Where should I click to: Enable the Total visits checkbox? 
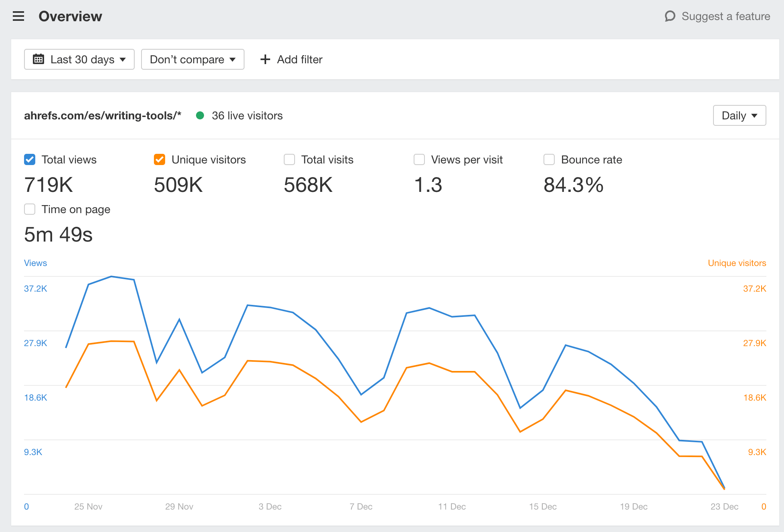[289, 159]
